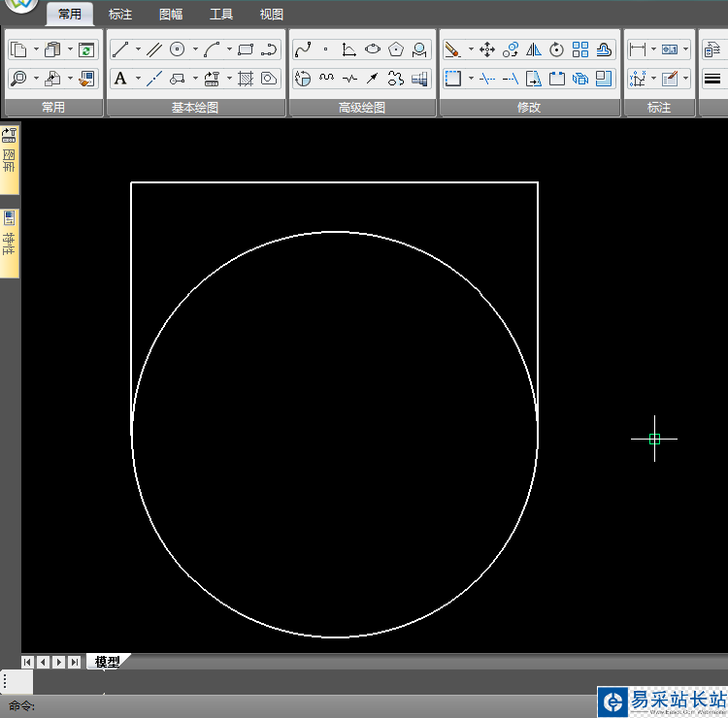Expand the Circle tool dropdown arrow
The height and width of the screenshot is (718, 728).
coord(194,49)
